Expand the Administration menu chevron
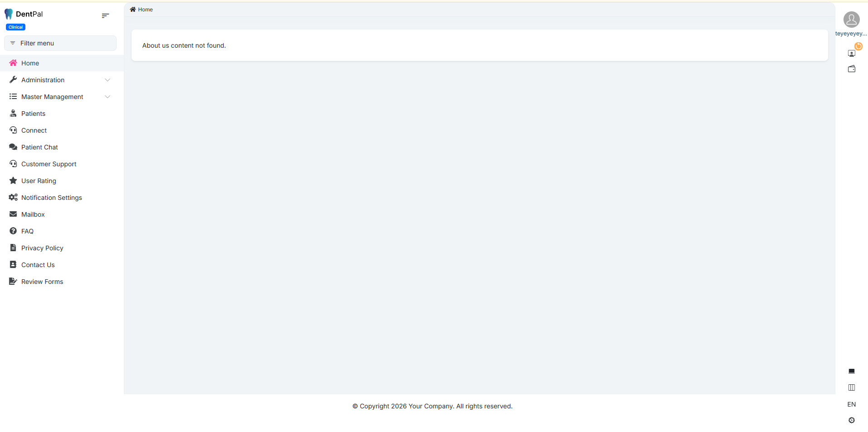868x432 pixels. [x=108, y=80]
